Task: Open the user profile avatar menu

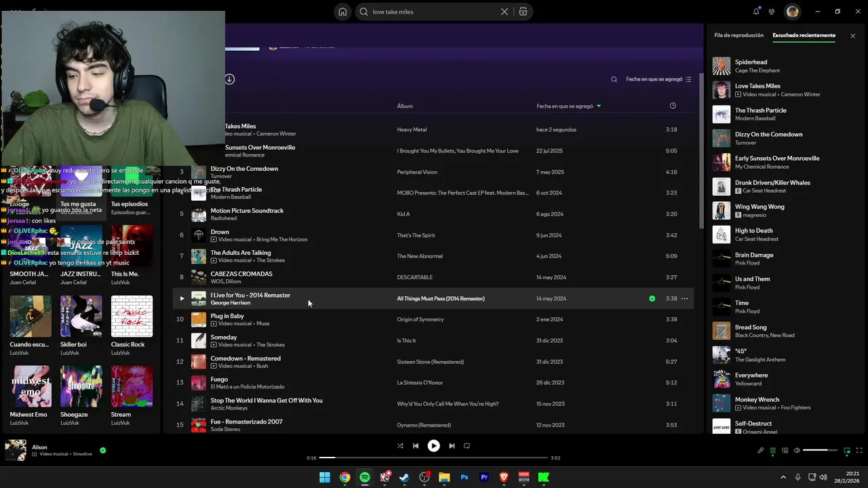Action: pos(792,12)
